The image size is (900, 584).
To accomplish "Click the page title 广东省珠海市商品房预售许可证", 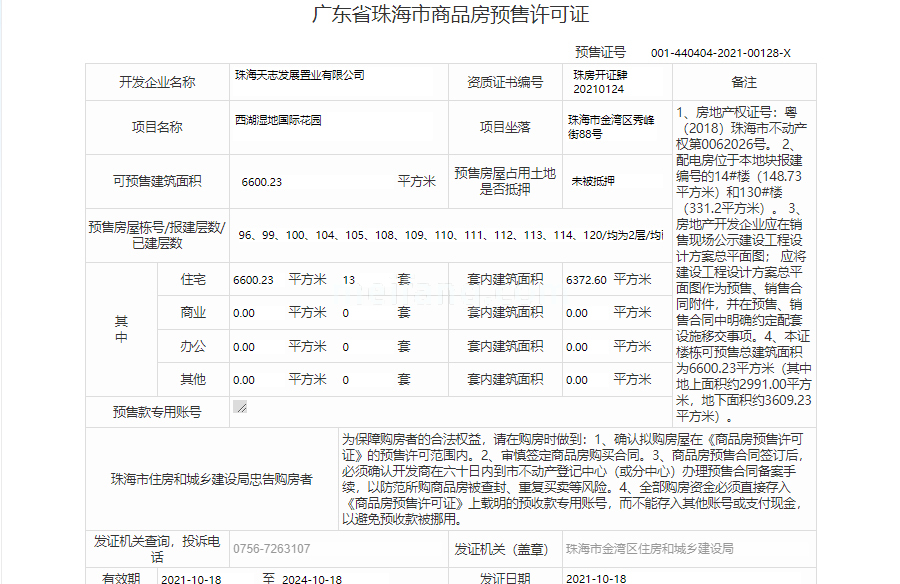I will pyautogui.click(x=450, y=16).
